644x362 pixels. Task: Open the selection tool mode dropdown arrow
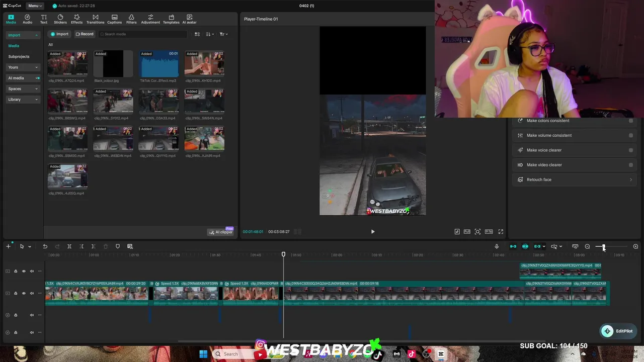tap(30, 246)
